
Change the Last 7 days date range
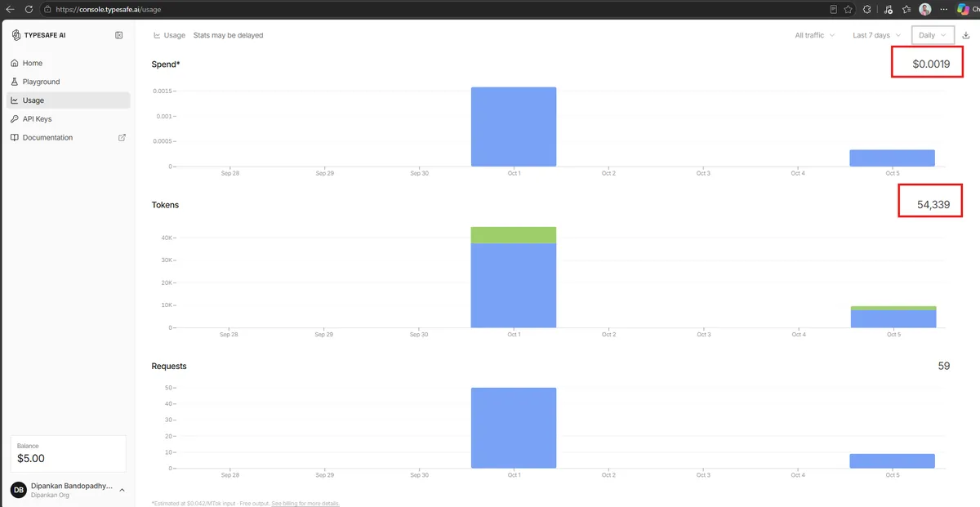pos(877,35)
